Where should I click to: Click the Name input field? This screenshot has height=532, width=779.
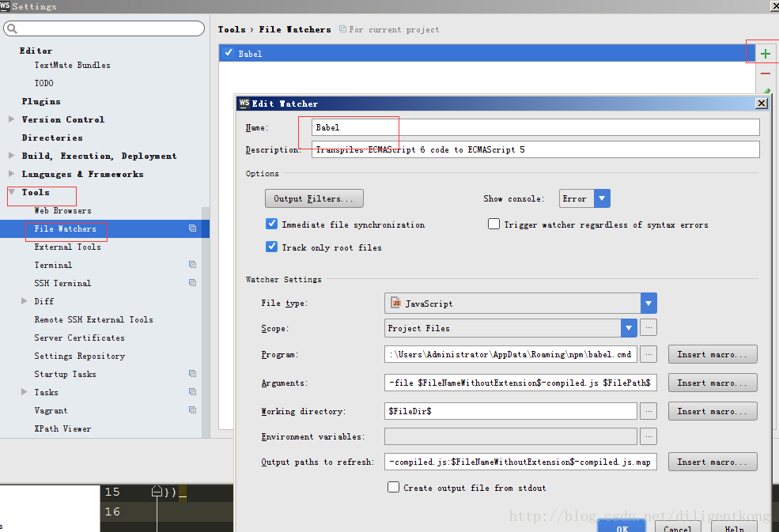(x=535, y=127)
